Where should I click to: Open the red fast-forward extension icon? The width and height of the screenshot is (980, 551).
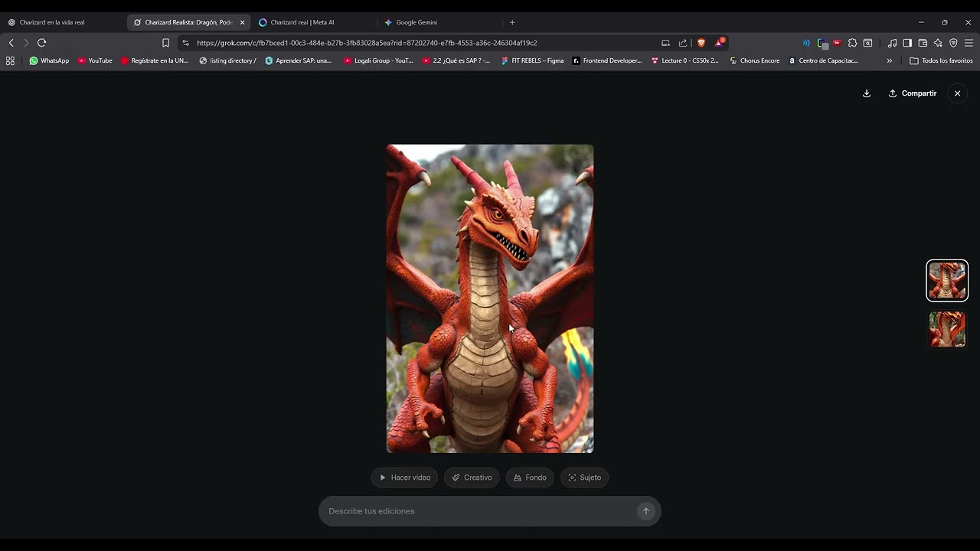tap(837, 43)
